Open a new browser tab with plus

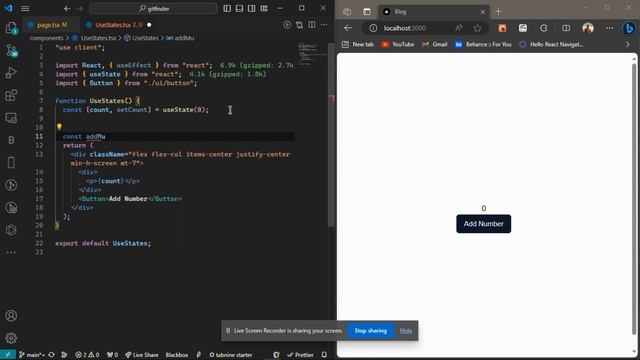click(498, 12)
